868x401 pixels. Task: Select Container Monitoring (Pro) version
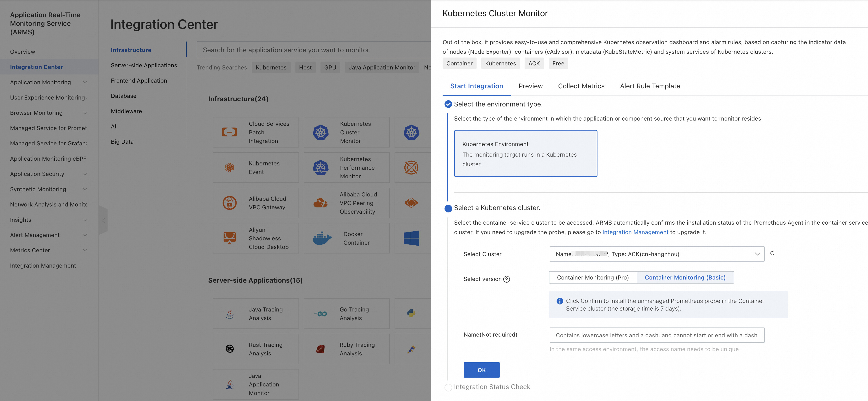[x=593, y=278]
